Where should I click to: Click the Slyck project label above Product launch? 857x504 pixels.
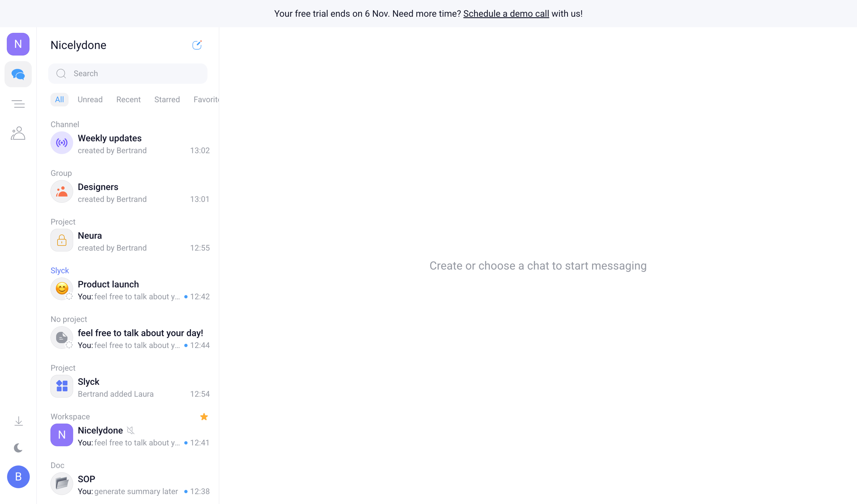click(60, 271)
